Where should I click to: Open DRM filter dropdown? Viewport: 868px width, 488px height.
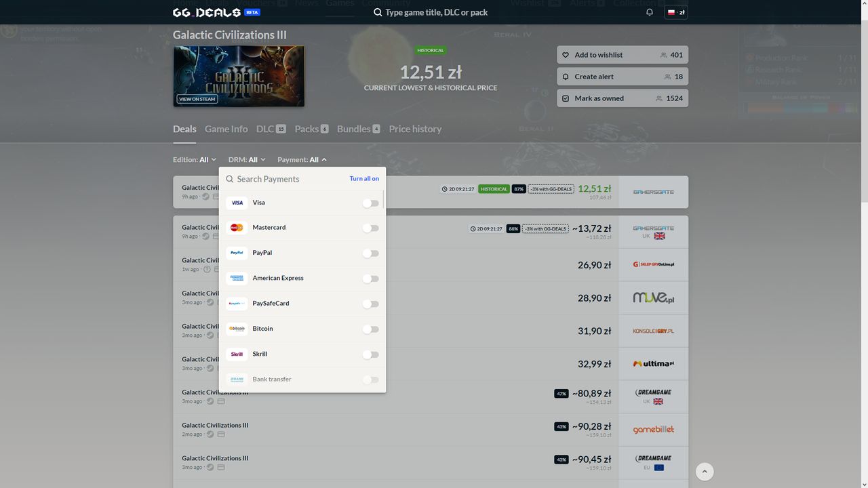click(x=247, y=160)
